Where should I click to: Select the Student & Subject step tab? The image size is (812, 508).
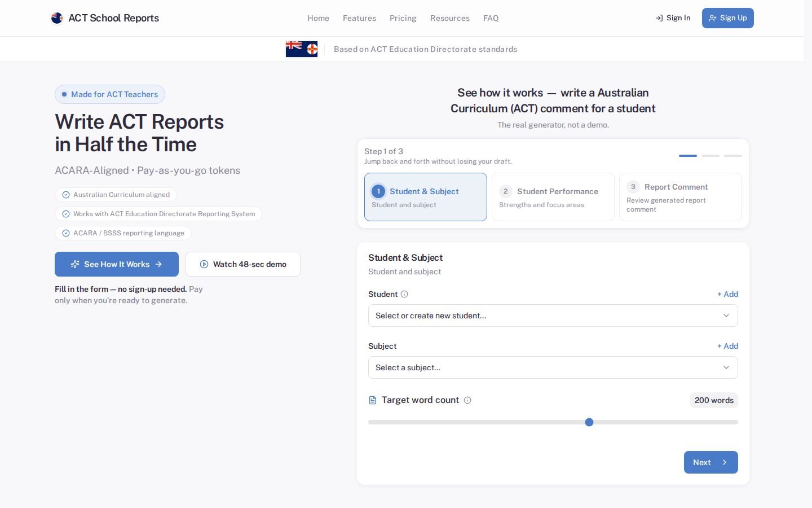coord(426,197)
